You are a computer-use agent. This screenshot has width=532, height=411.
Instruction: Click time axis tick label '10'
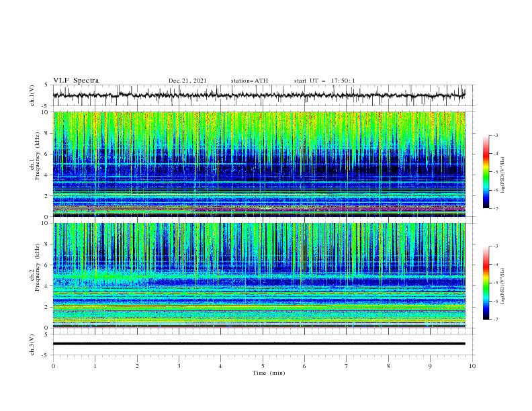tap(472, 366)
